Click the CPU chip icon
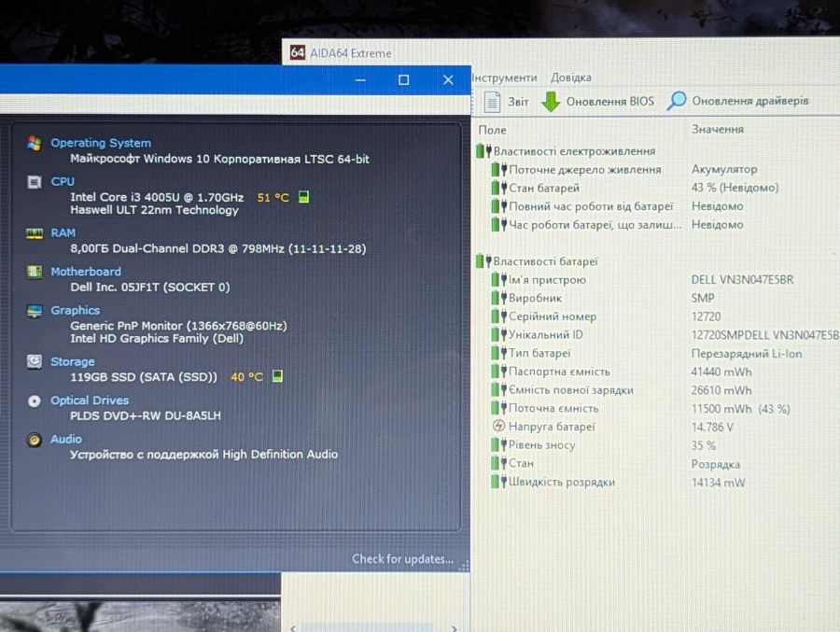840x632 pixels. 35,182
